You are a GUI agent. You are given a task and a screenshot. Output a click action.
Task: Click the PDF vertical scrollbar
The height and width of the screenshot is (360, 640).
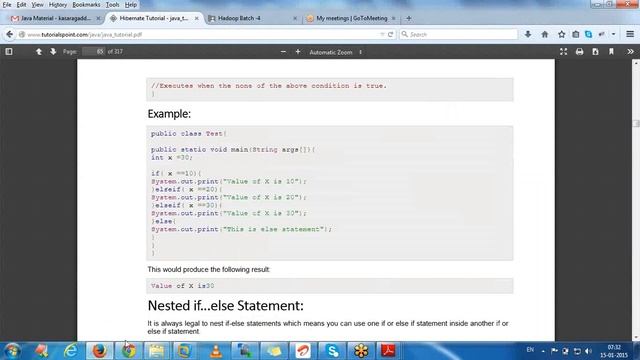(x=636, y=200)
